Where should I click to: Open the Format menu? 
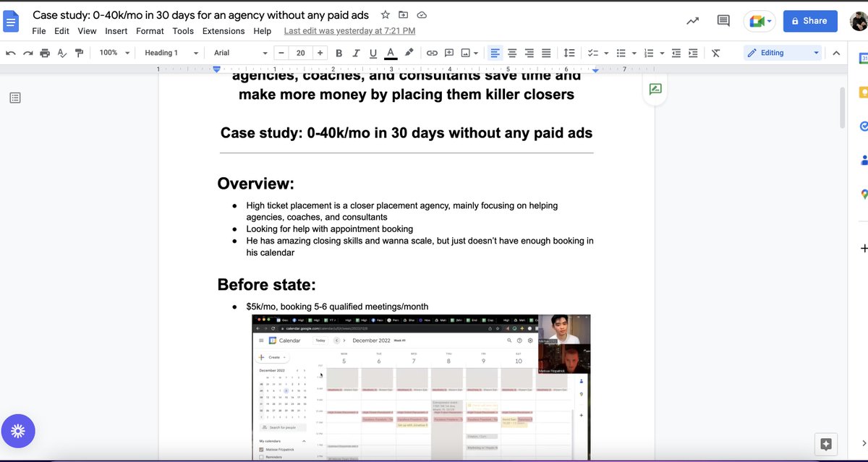pyautogui.click(x=150, y=31)
